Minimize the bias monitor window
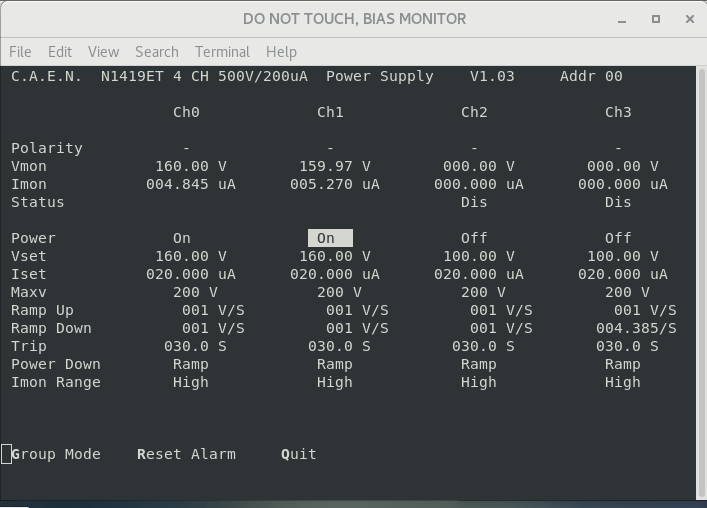The height and width of the screenshot is (508, 707). [623, 19]
